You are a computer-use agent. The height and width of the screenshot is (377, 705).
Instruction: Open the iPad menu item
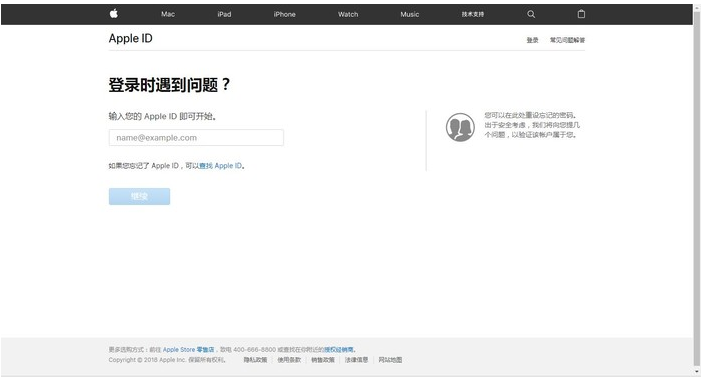point(224,14)
